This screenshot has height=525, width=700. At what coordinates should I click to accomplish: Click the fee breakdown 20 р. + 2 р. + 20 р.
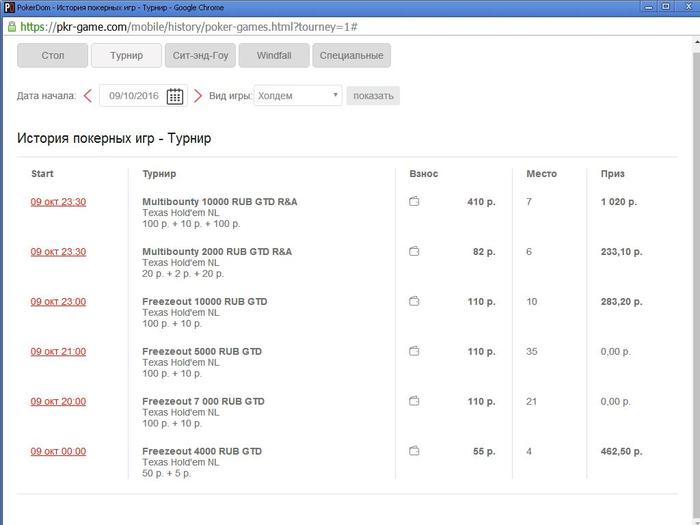[x=183, y=274]
